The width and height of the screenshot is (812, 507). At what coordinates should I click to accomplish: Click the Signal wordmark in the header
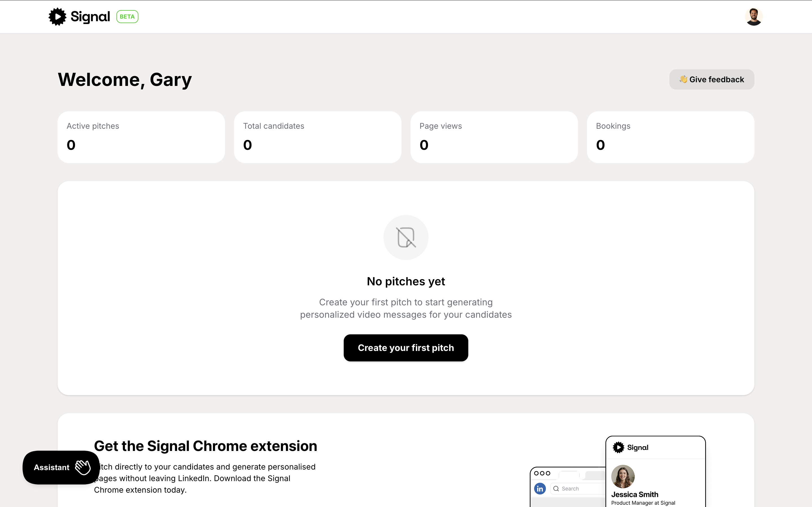coord(90,16)
